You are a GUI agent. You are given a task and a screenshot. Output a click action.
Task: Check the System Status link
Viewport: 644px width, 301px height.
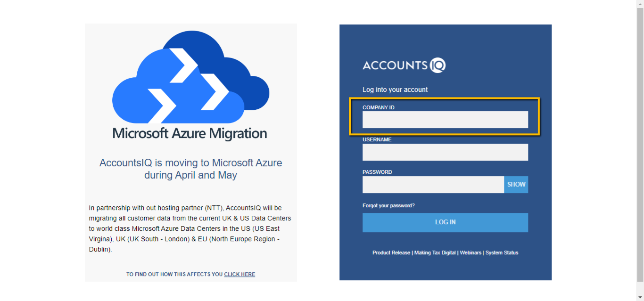(x=502, y=253)
